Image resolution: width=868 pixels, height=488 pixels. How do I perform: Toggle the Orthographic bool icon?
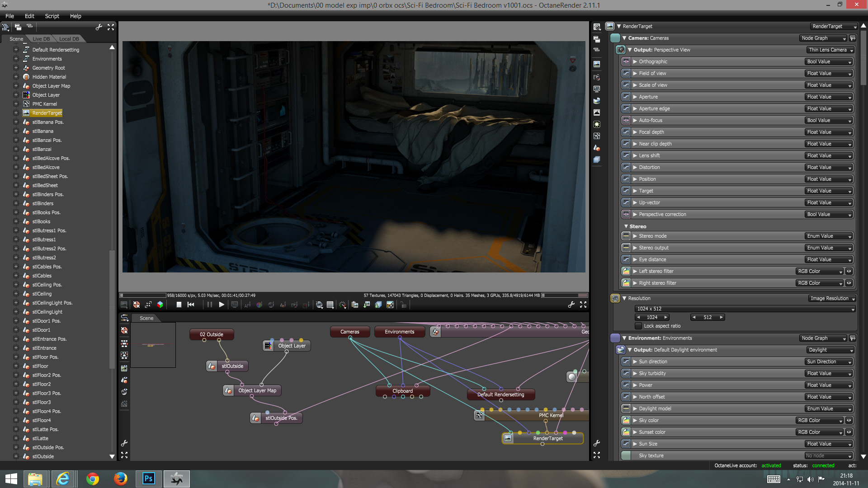point(626,61)
